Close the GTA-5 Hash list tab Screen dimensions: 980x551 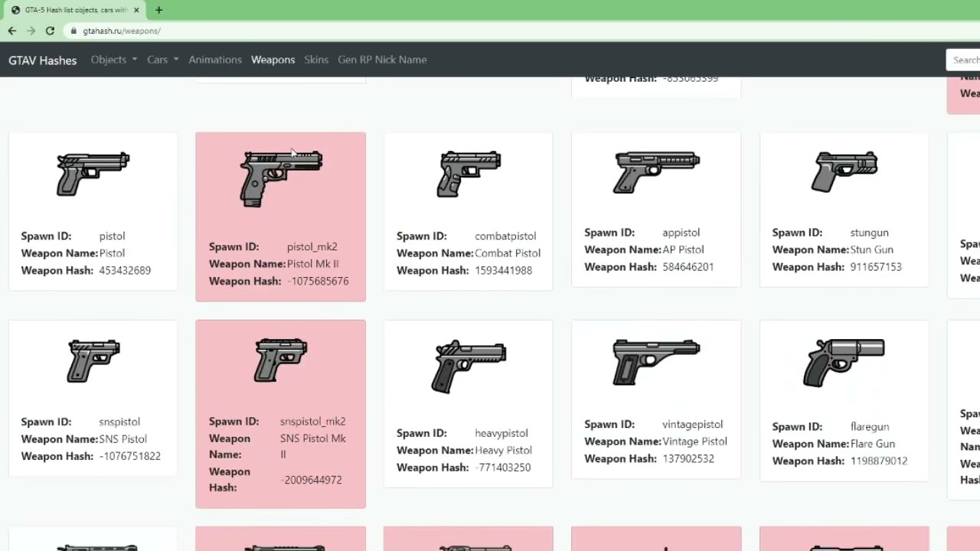click(x=137, y=10)
